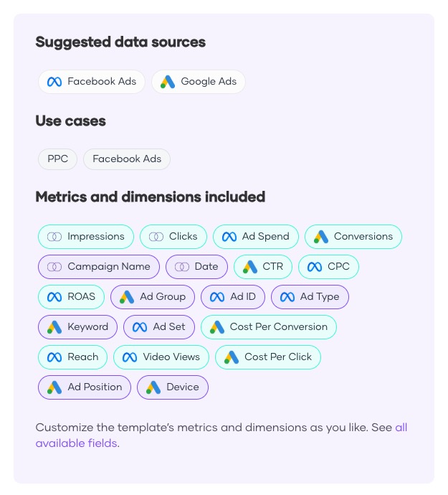Click the Reach metric chip
This screenshot has height=495, width=448.
point(73,357)
